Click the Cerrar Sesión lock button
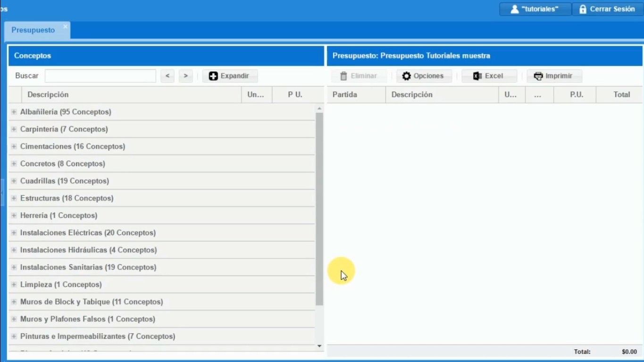Image resolution: width=644 pixels, height=362 pixels. [x=607, y=9]
